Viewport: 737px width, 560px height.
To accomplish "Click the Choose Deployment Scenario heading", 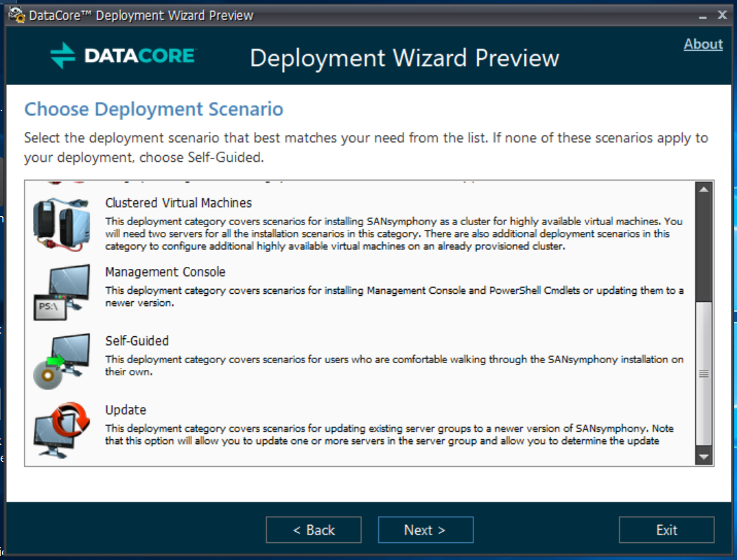I will 154,109.
